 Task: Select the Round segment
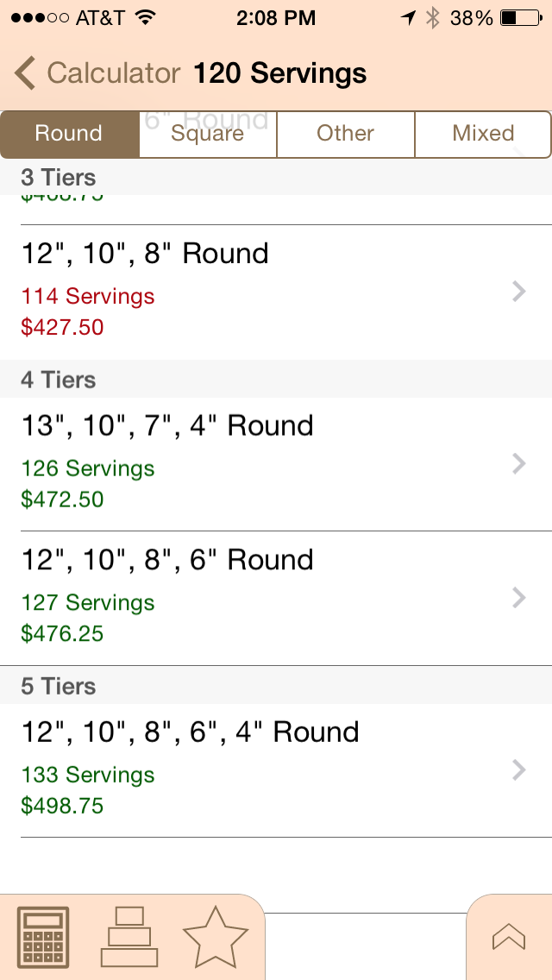[x=70, y=134]
